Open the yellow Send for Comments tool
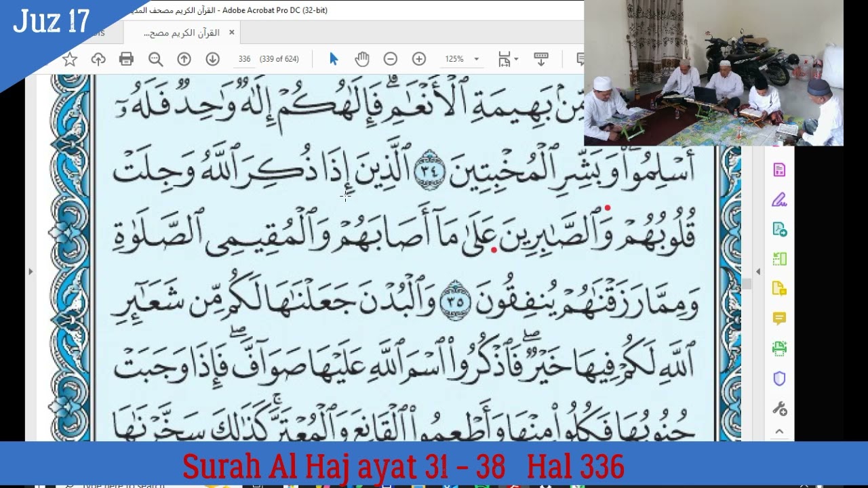This screenshot has width=868, height=488. (x=779, y=289)
